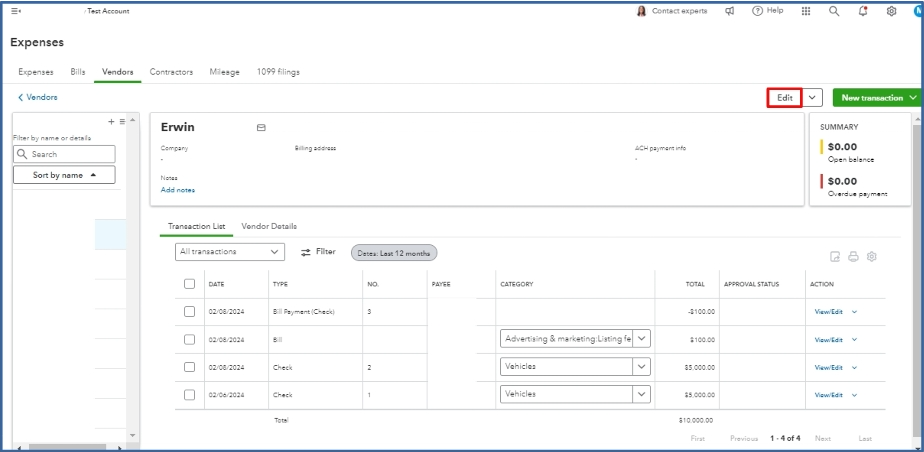
Task: Print the transaction list
Action: click(853, 257)
